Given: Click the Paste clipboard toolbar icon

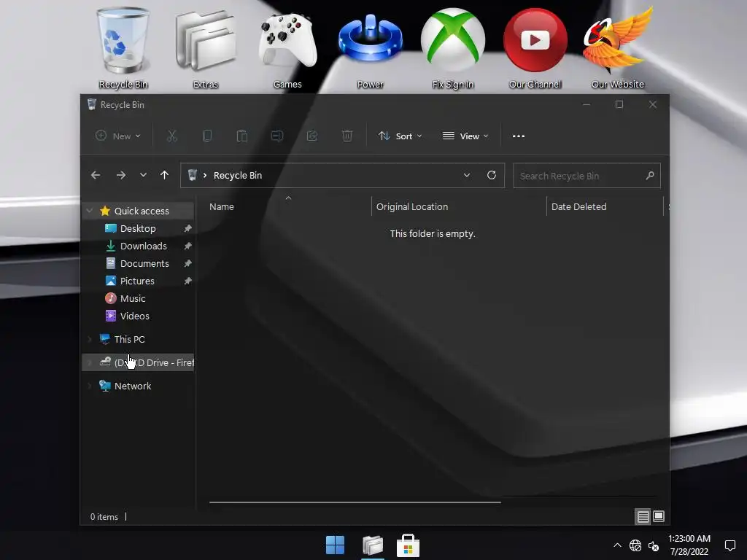Looking at the screenshot, I should (242, 136).
